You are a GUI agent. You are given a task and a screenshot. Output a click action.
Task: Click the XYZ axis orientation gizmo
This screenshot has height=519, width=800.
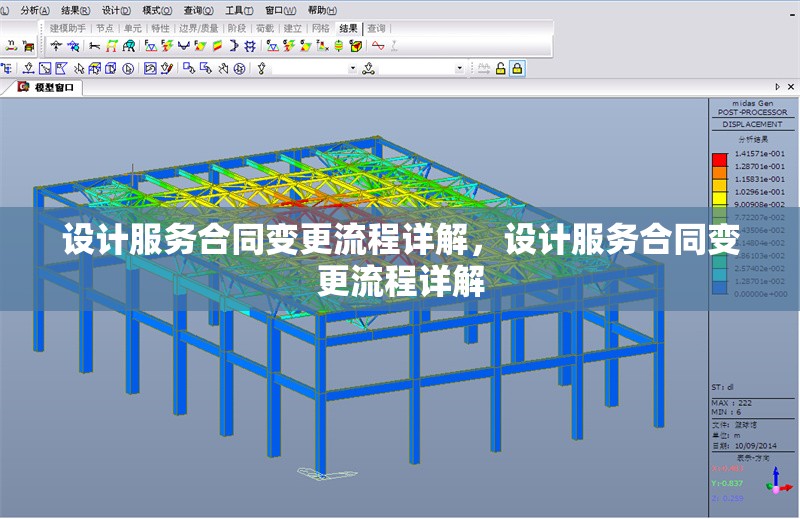tap(775, 483)
